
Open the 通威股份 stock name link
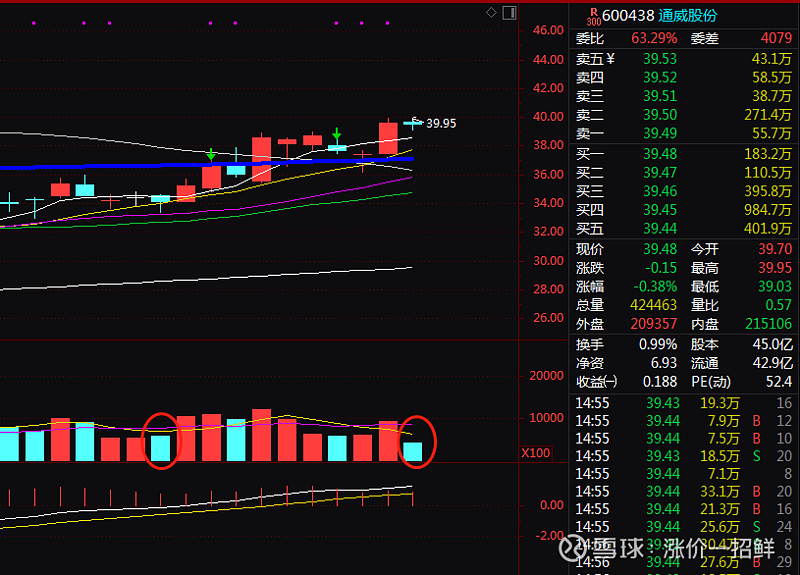pyautogui.click(x=687, y=16)
